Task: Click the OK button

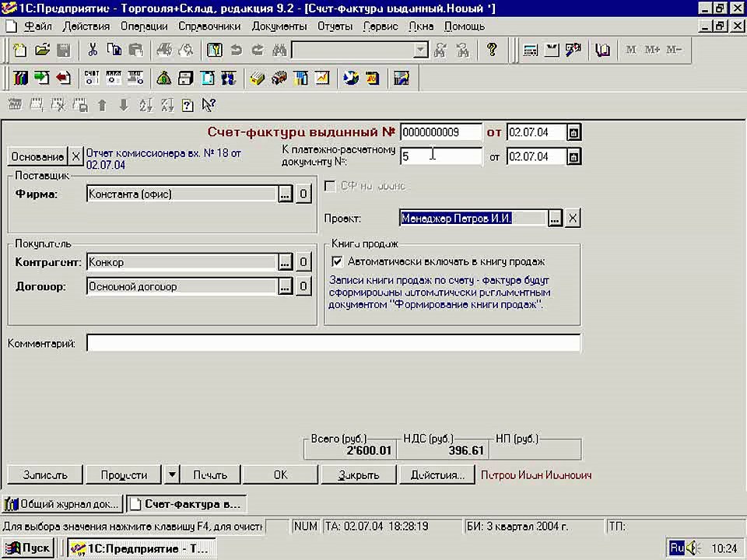Action: 280,474
